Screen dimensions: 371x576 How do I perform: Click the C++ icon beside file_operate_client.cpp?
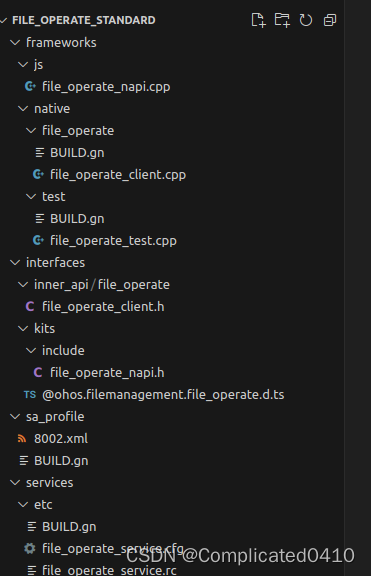38,174
